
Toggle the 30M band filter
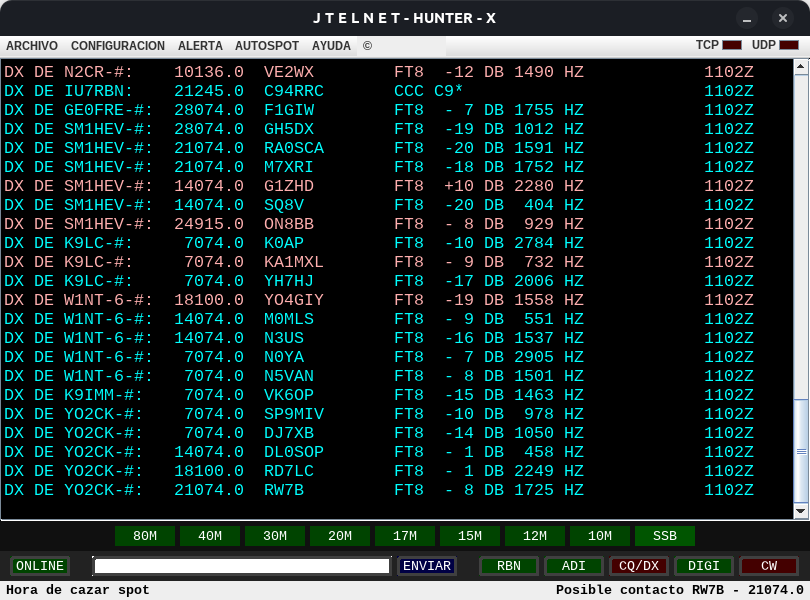tap(275, 536)
